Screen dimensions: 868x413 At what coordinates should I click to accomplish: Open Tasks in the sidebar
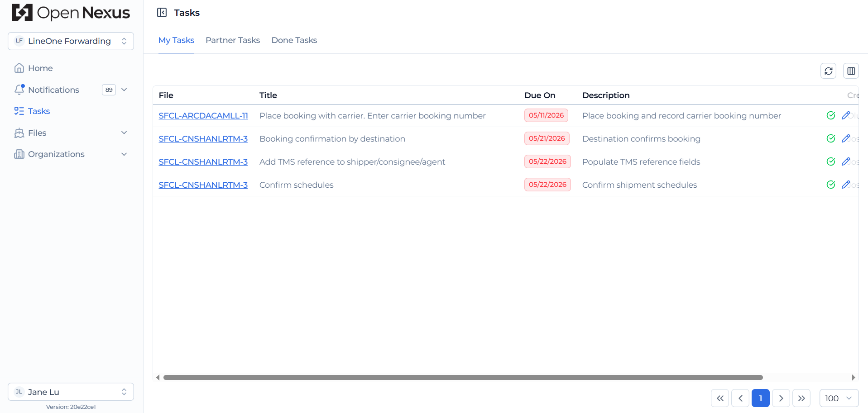point(39,111)
